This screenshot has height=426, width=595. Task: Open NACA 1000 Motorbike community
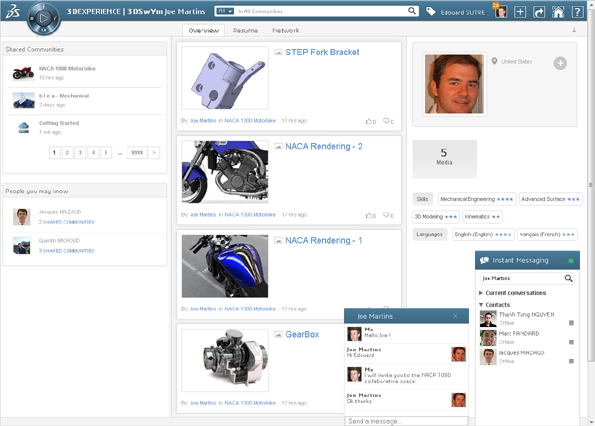point(67,69)
